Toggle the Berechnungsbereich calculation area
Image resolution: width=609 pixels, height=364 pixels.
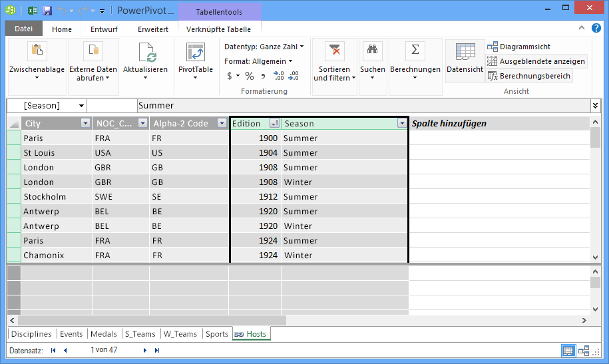(529, 76)
